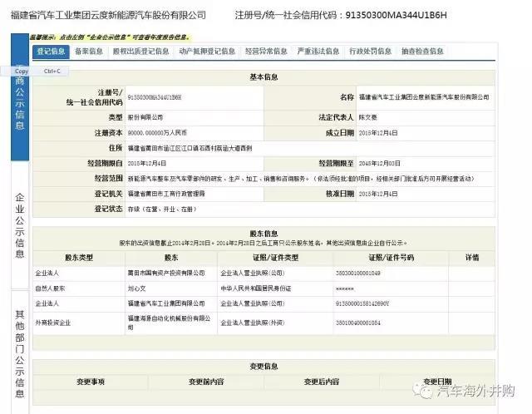Screen dimensions: 532x414
Task: Click the 经营范围 description text
Action: pyautogui.click(x=301, y=179)
